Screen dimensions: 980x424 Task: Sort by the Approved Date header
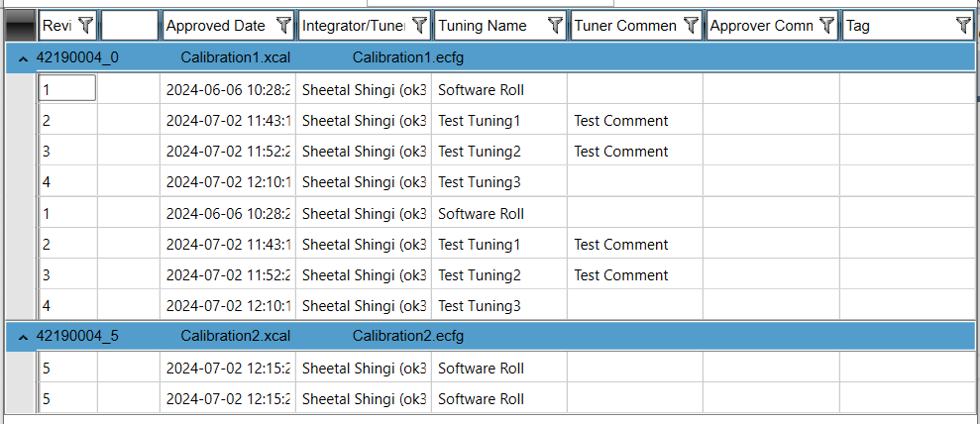[216, 26]
